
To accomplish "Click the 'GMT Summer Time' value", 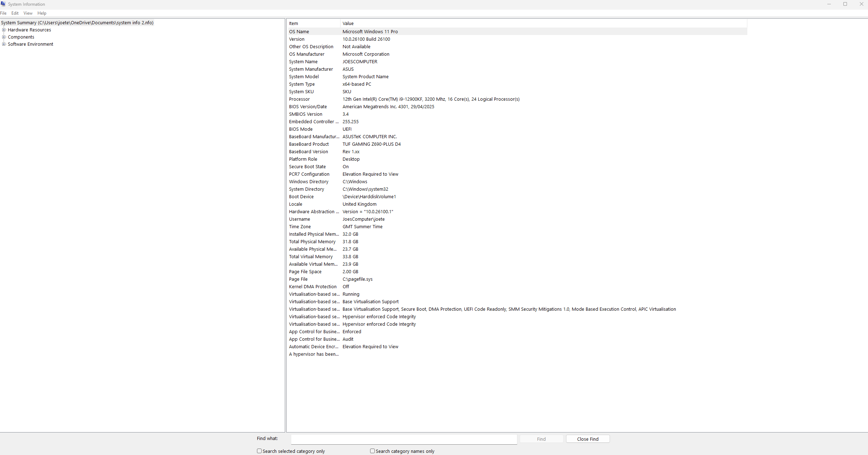I will pos(363,227).
